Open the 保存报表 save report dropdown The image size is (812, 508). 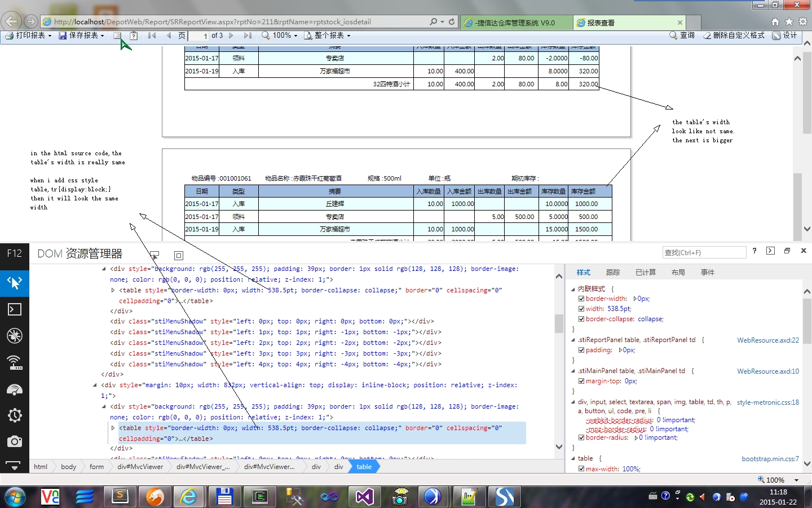pos(81,35)
